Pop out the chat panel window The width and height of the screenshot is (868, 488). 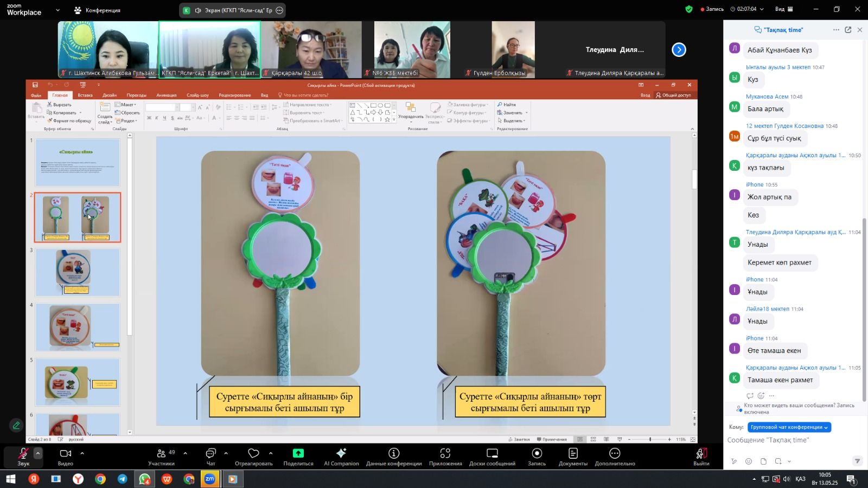tap(848, 30)
